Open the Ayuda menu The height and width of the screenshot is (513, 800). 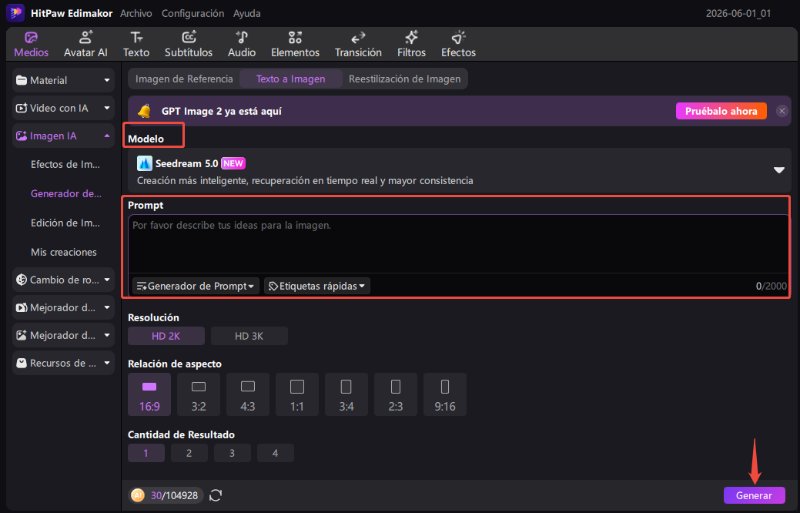[246, 13]
